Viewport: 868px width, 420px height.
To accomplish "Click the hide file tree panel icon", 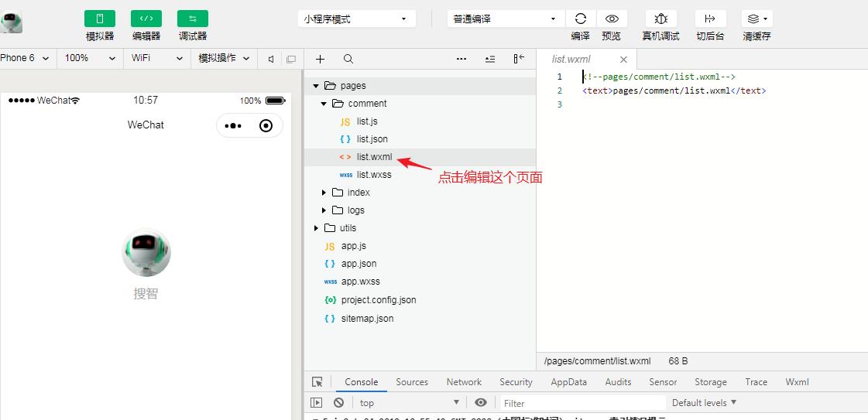I will [x=519, y=59].
